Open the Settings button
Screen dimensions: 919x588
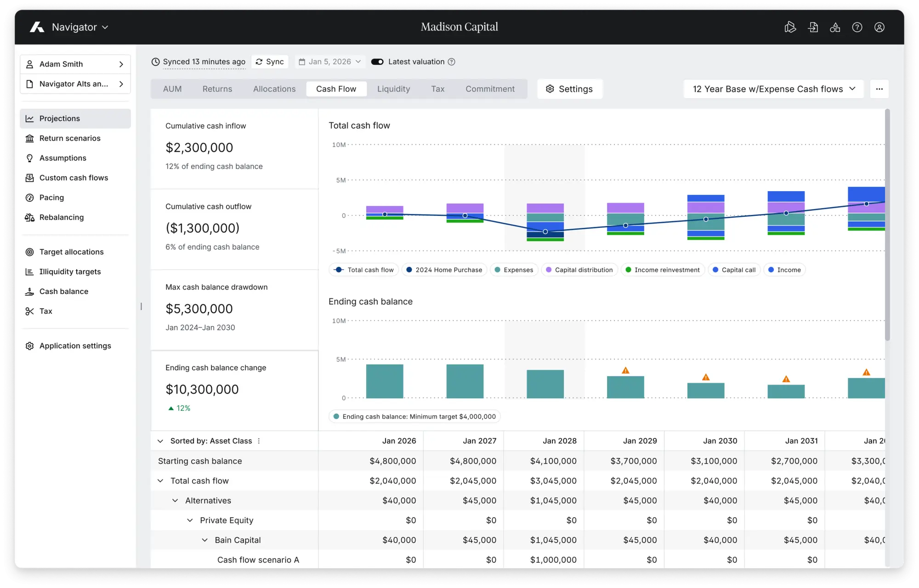pyautogui.click(x=570, y=89)
